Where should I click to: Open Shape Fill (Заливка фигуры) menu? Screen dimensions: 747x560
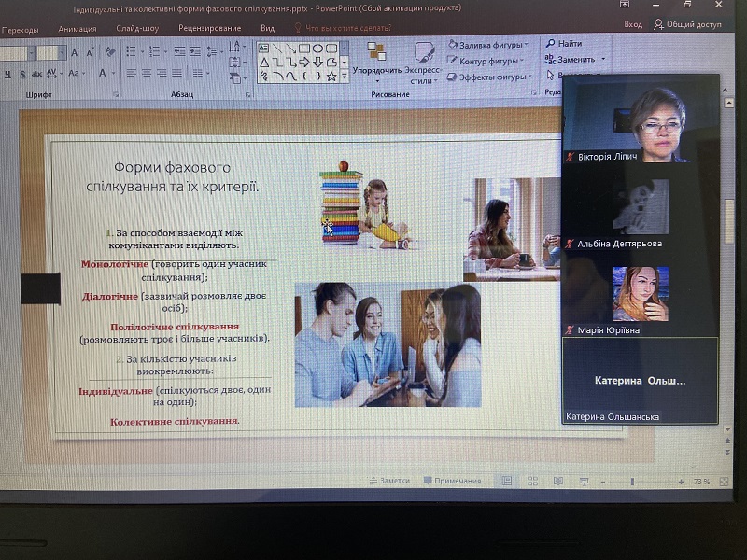click(488, 45)
